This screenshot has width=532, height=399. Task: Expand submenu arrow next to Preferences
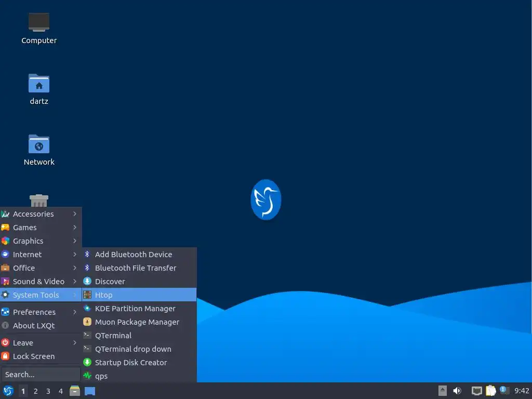pyautogui.click(x=75, y=312)
